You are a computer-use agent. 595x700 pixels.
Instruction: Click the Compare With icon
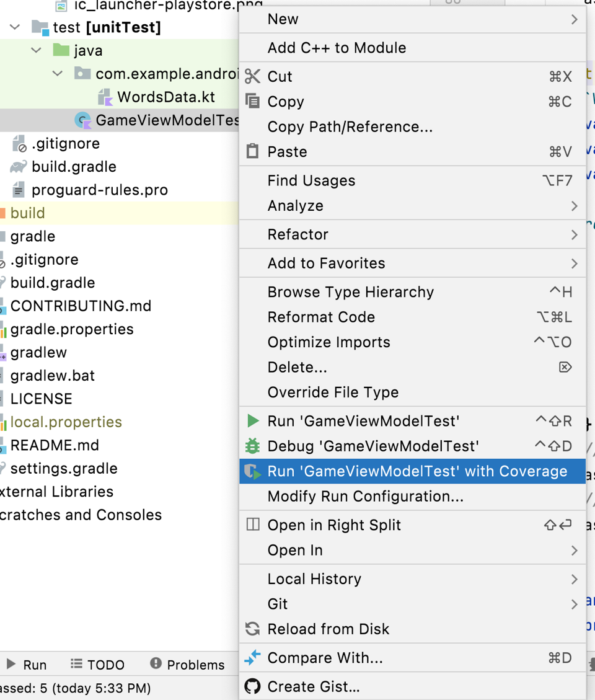tap(253, 658)
